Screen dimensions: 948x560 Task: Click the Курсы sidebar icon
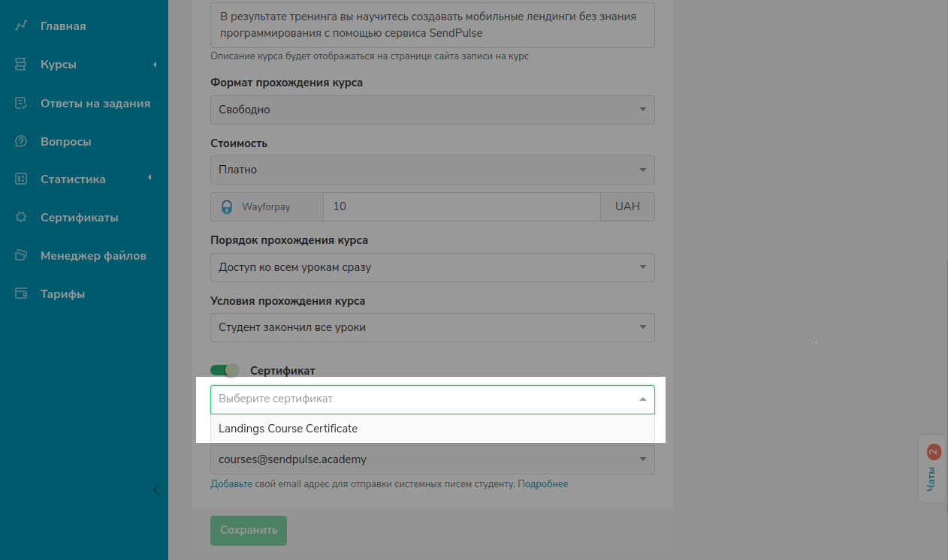[21, 65]
